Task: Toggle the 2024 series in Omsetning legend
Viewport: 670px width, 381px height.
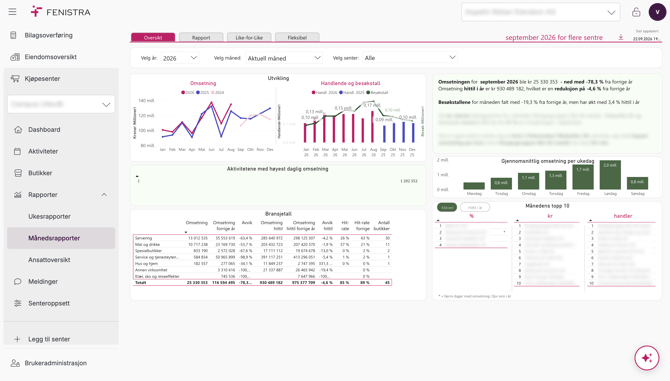Action: click(x=217, y=92)
